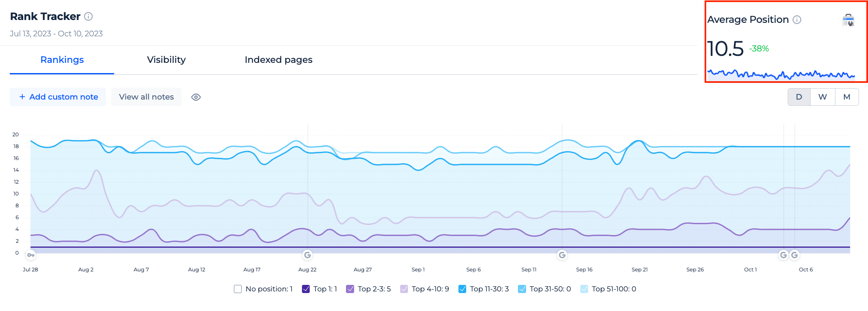
Task: Click the -38% change indicator
Action: [x=759, y=49]
